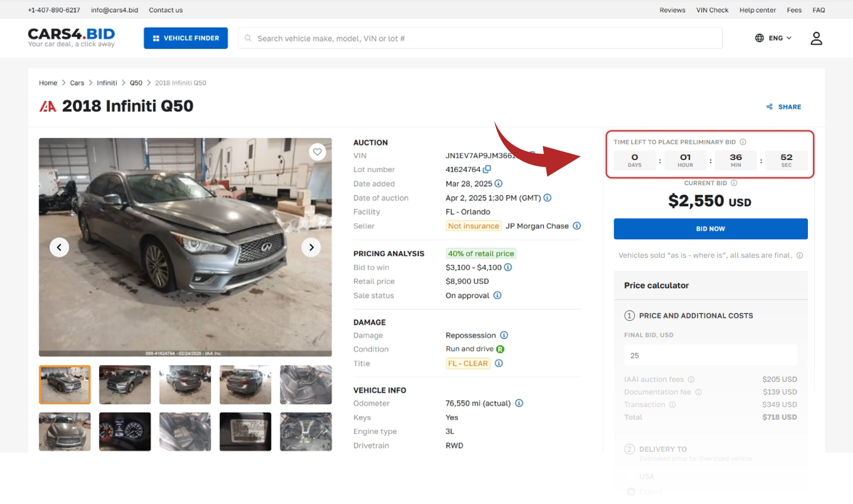Screen dimensions: 853x504
Task: Open FAQ page link
Action: point(819,10)
